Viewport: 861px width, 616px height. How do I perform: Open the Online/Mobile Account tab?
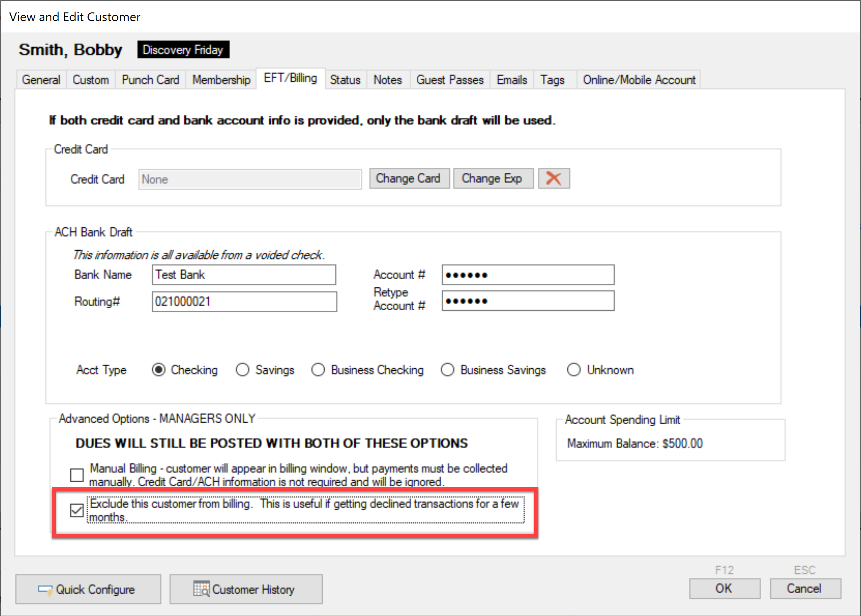coord(639,80)
